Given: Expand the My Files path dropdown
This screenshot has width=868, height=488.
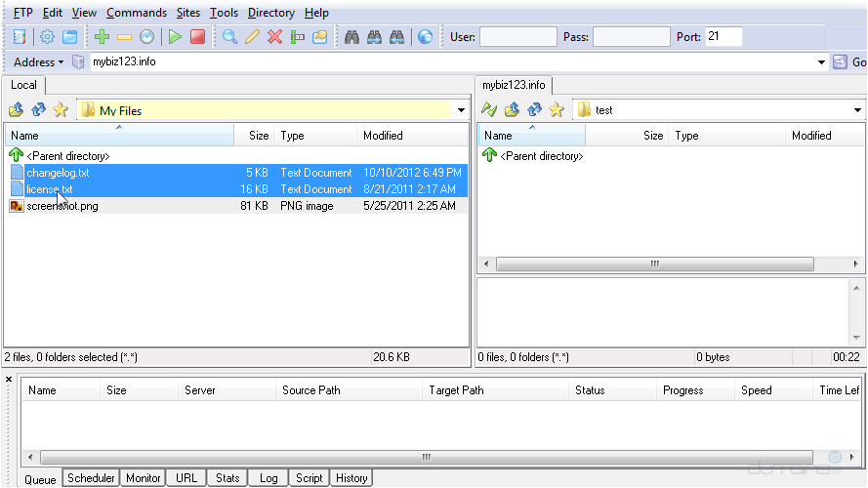Looking at the screenshot, I should [x=461, y=110].
